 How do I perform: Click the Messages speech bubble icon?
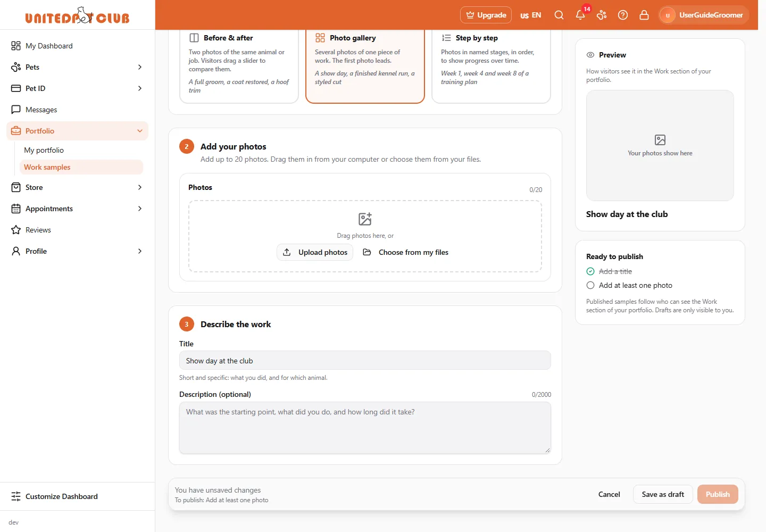(x=16, y=110)
